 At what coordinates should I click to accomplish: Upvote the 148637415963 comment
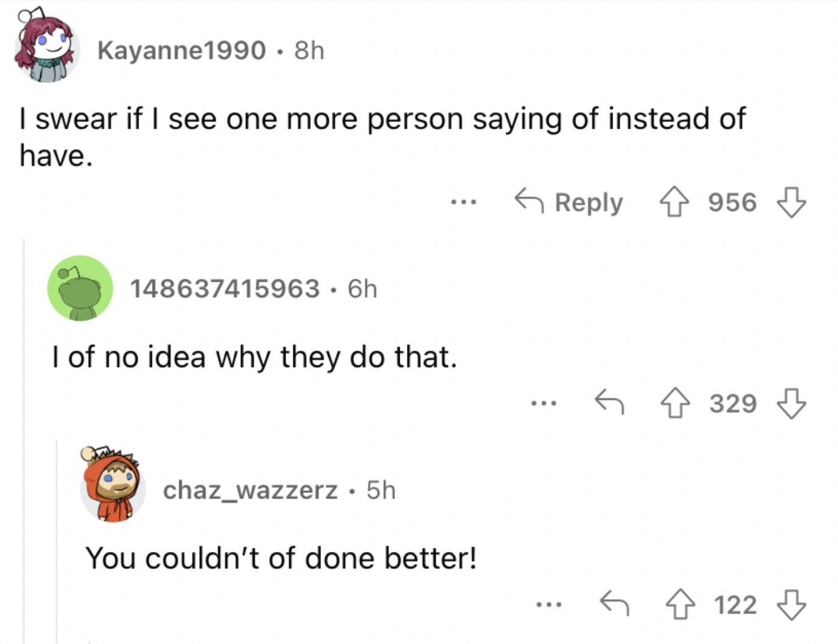coord(675,403)
